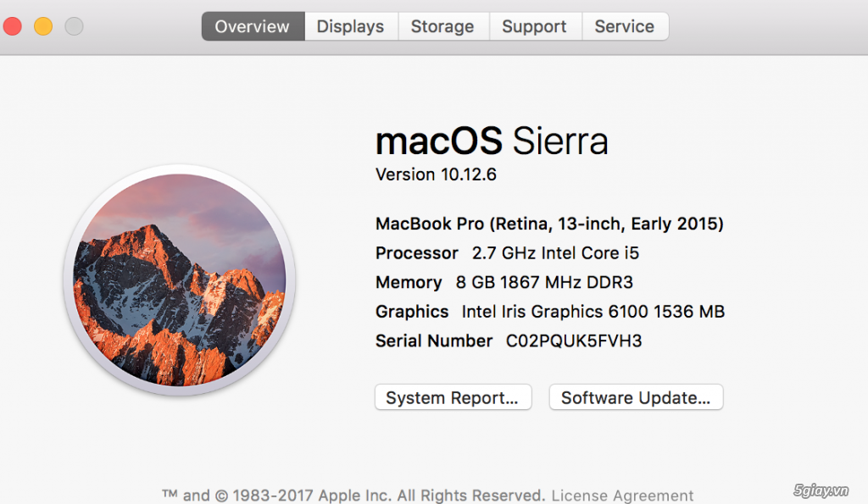Image resolution: width=868 pixels, height=504 pixels.
Task: Click Version 10.12.6 to reveal build number
Action: click(x=435, y=175)
